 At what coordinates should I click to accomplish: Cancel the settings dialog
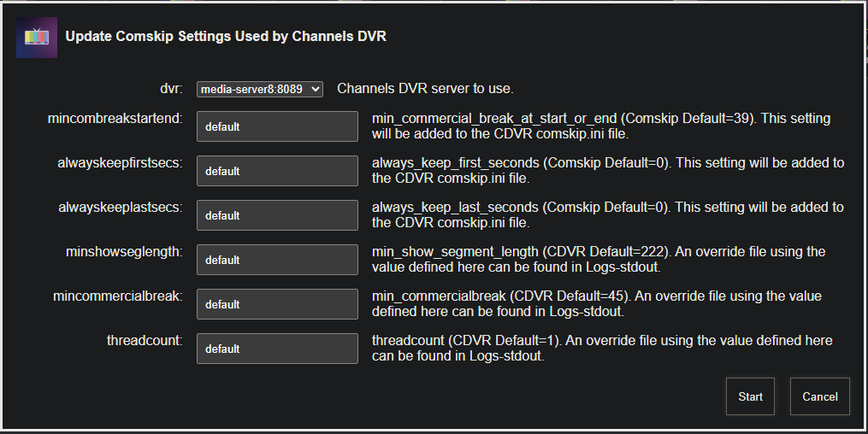pyautogui.click(x=820, y=396)
